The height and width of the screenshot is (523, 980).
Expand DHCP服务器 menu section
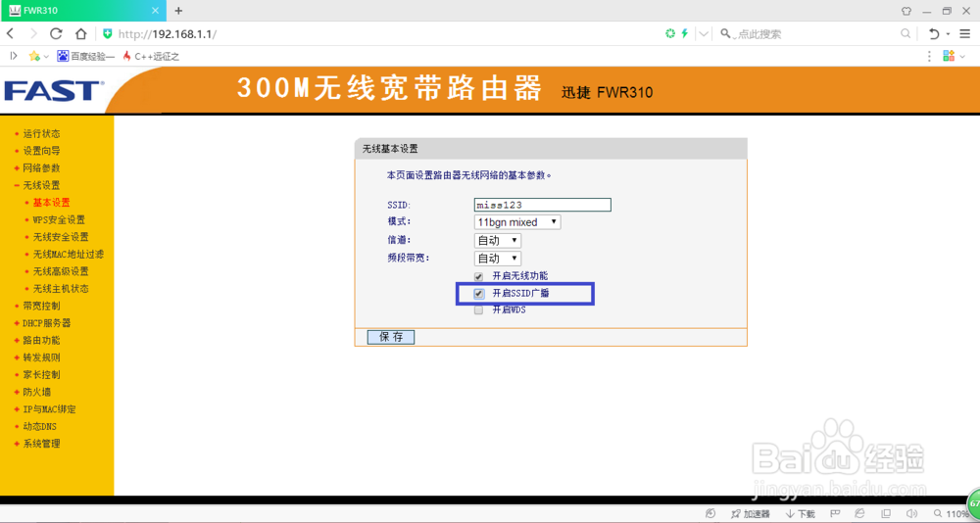pos(46,323)
